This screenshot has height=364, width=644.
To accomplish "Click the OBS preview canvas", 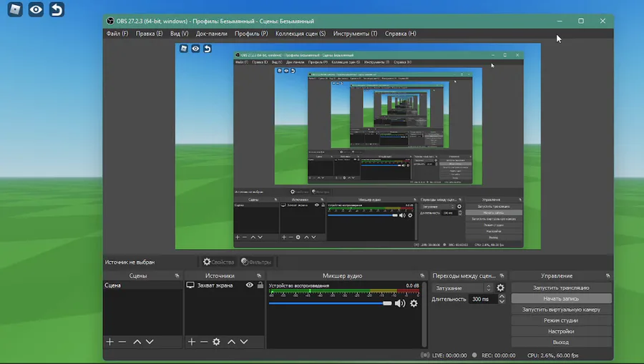I will (358, 146).
